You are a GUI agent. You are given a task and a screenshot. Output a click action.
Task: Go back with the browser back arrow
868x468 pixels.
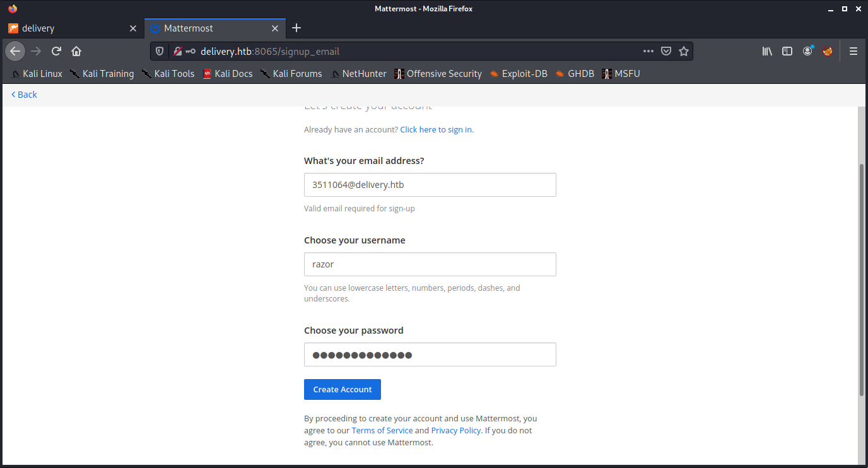(15, 51)
